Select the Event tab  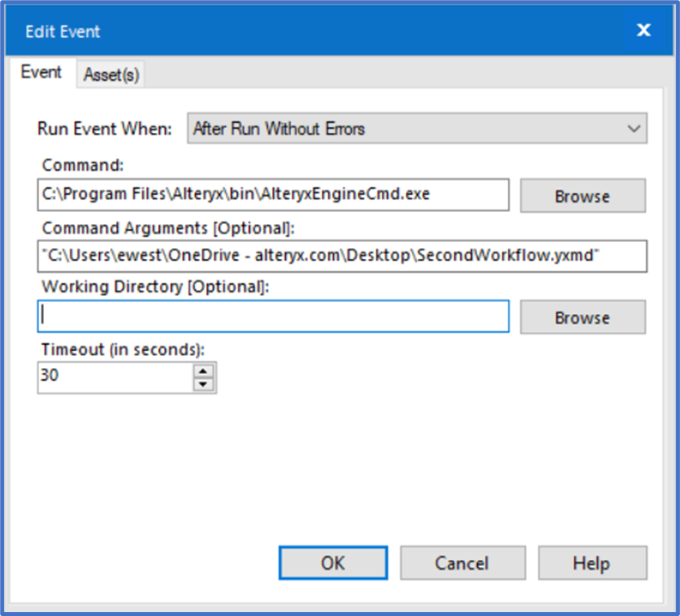click(42, 72)
